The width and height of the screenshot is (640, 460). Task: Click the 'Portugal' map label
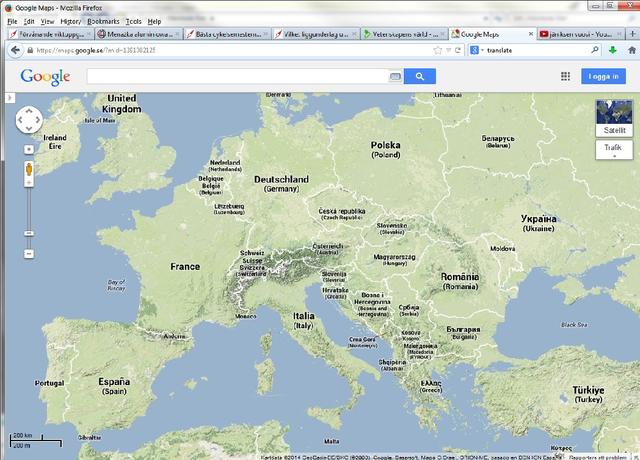pos(49,383)
